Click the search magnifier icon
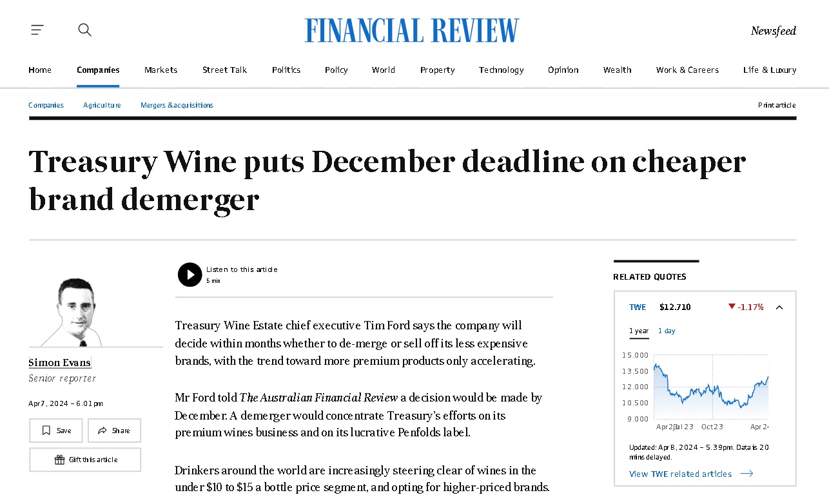 coord(84,30)
